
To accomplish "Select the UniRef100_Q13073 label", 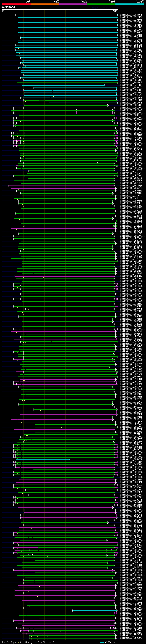I will pos(131,171).
